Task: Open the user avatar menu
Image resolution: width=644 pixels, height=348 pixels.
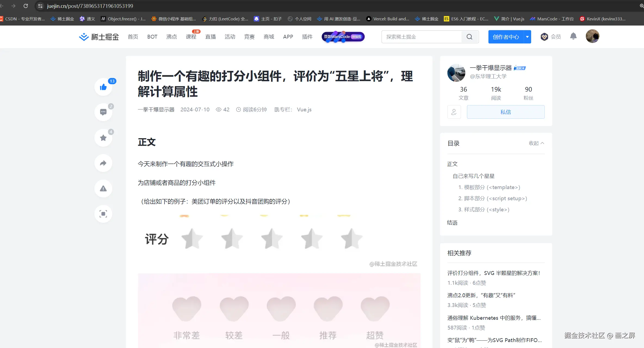Action: coord(592,36)
